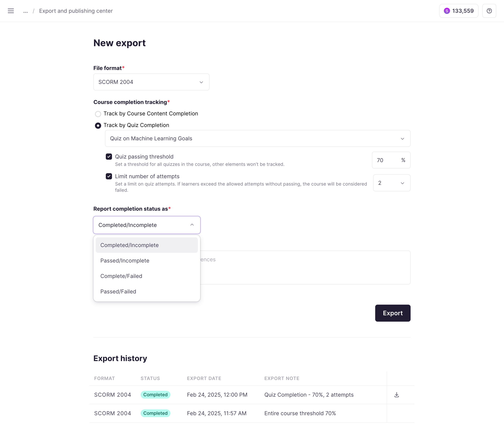Click the Feb 24, 2025, 11:57 AM date cell
The height and width of the screenshot is (438, 504).
pyautogui.click(x=217, y=413)
